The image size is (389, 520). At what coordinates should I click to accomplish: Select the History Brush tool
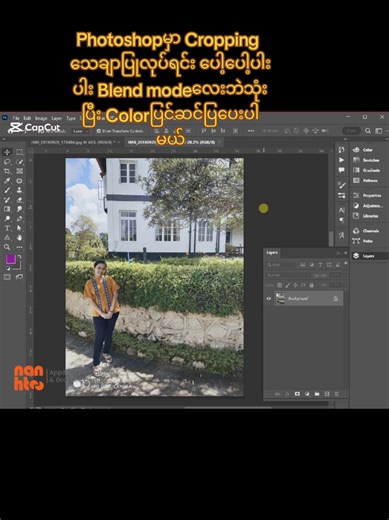(7, 200)
